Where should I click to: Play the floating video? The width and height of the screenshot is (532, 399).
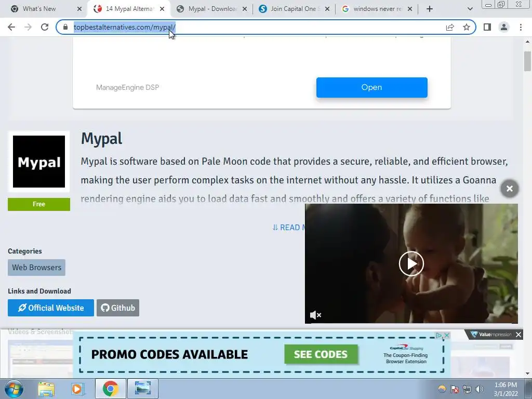pyautogui.click(x=411, y=263)
